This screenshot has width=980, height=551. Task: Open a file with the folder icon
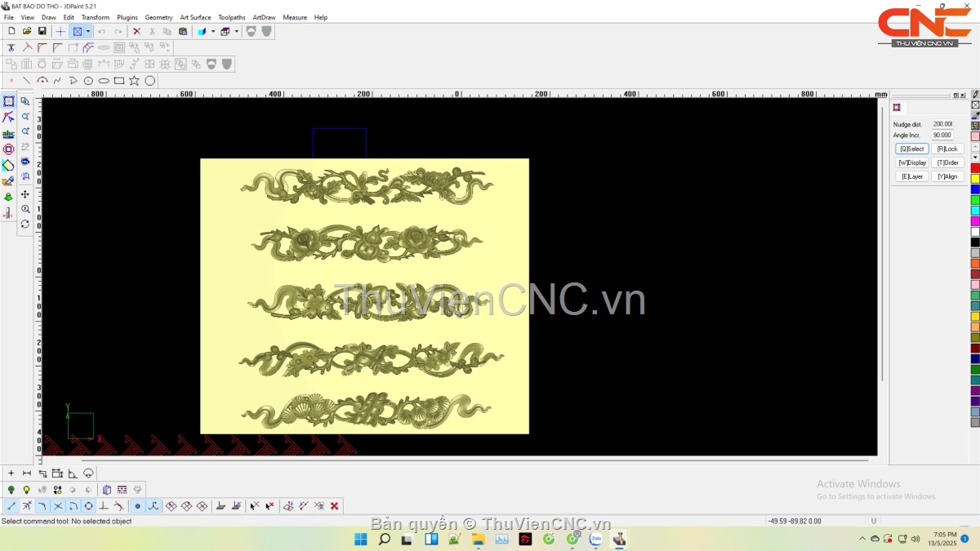27,31
